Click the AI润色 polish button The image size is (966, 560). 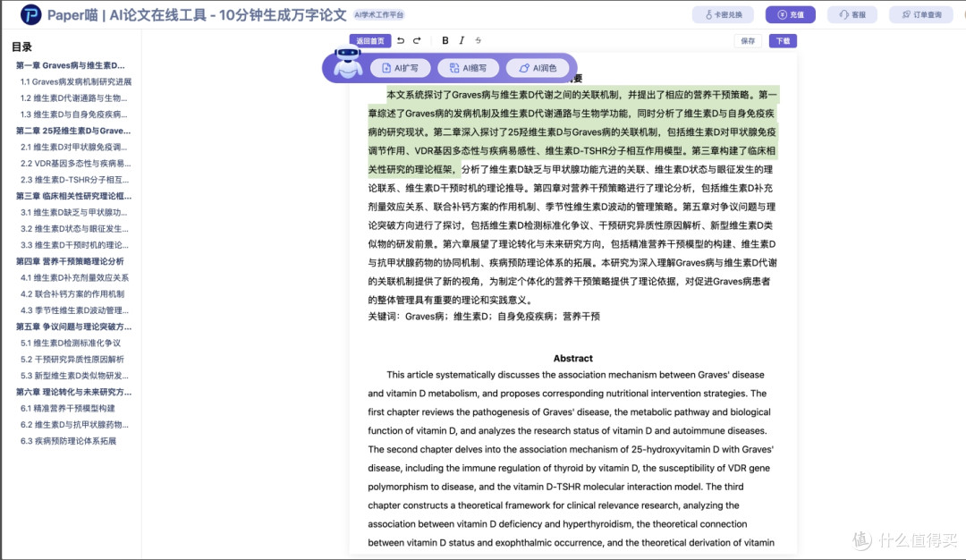coord(538,68)
